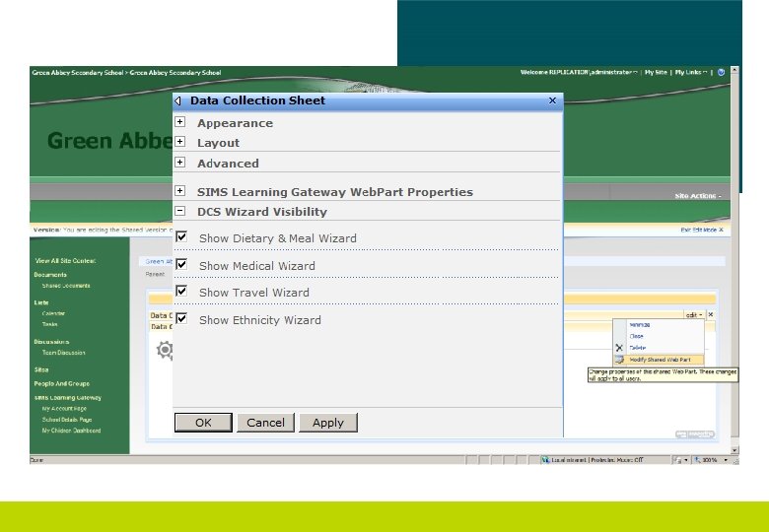This screenshot has height=532, width=769.
Task: Click the Green Abbey page title text
Action: (109, 141)
